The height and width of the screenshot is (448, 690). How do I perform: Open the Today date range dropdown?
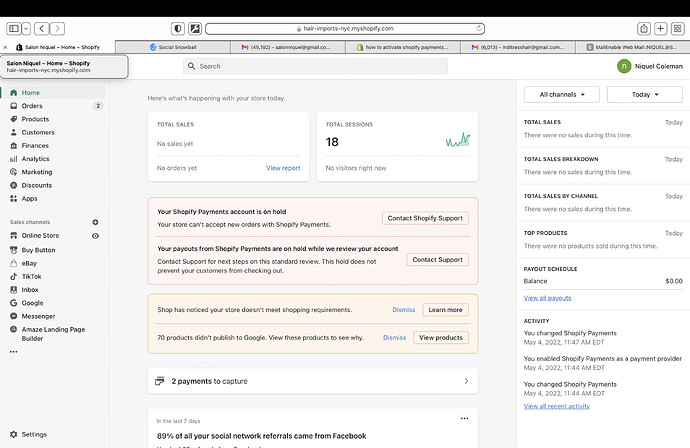pyautogui.click(x=645, y=95)
